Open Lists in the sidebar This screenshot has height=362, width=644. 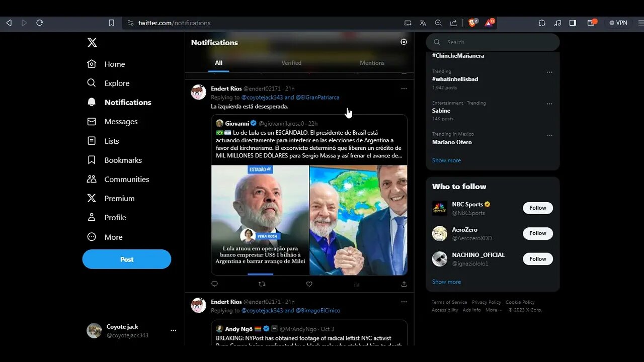[103, 141]
